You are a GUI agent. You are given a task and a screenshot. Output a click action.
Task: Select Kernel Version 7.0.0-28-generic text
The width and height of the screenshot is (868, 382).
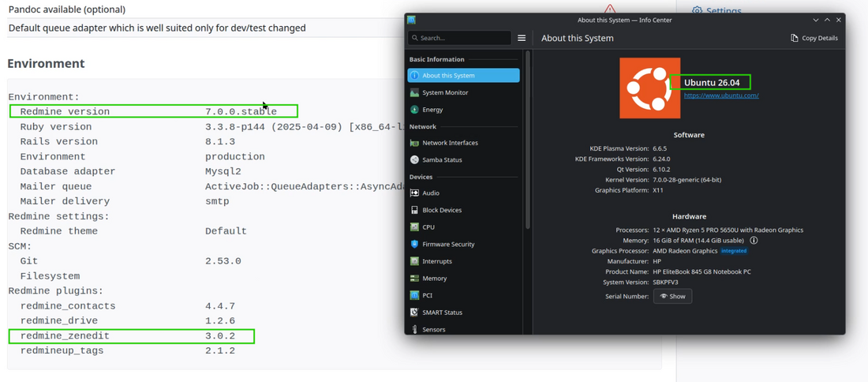point(687,180)
